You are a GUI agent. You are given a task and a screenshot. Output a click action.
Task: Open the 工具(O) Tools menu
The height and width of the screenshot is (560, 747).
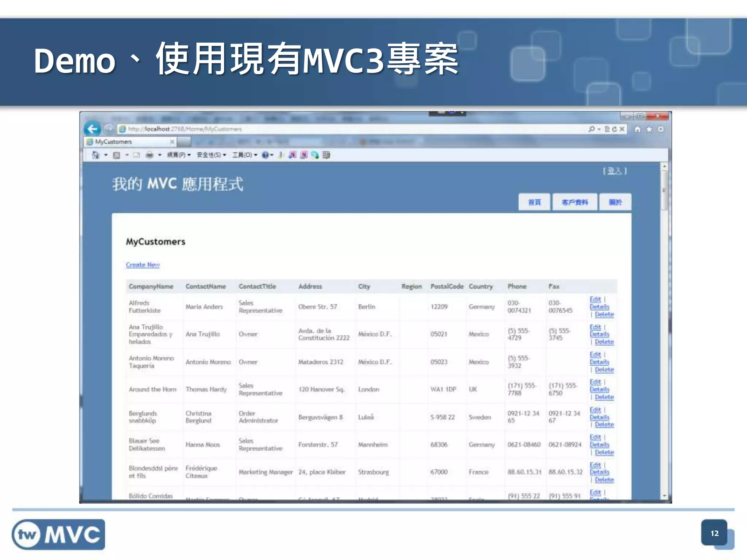tap(245, 155)
